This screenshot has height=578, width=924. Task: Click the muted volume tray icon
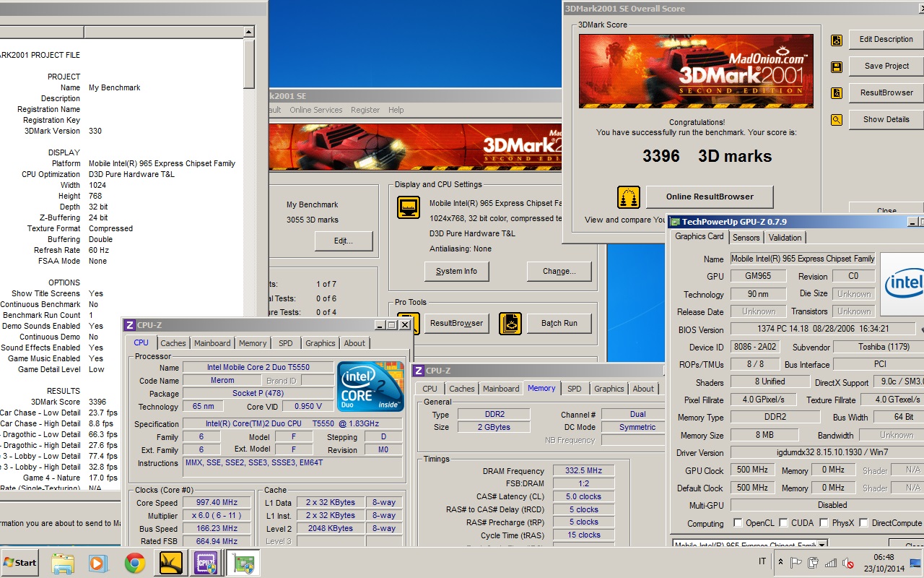848,562
